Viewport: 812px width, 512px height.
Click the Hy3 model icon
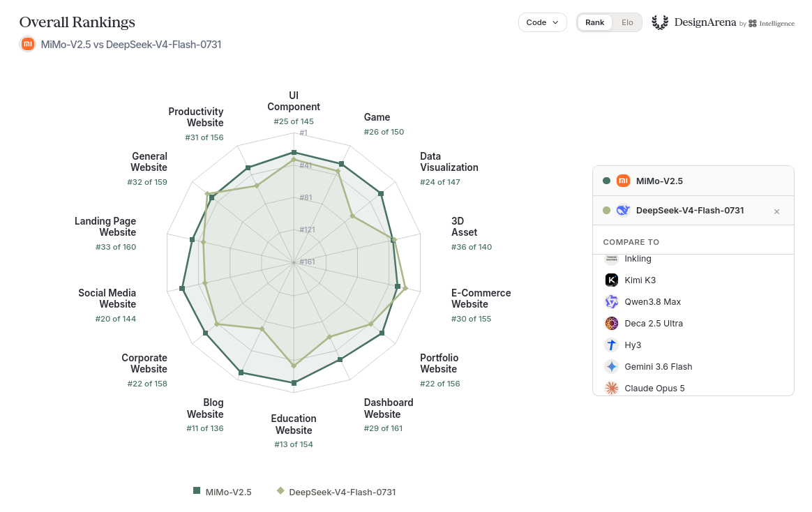[x=612, y=345]
